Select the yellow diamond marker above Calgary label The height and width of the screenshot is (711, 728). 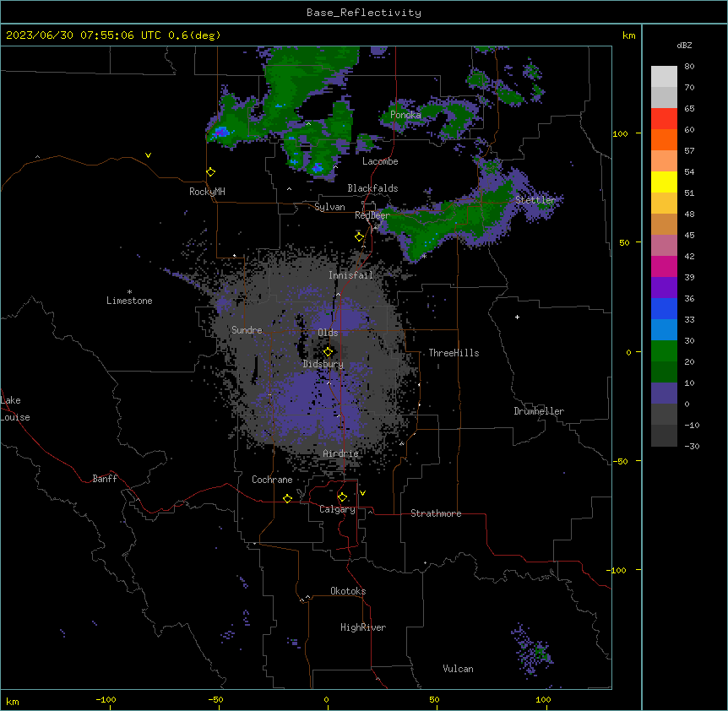click(342, 497)
